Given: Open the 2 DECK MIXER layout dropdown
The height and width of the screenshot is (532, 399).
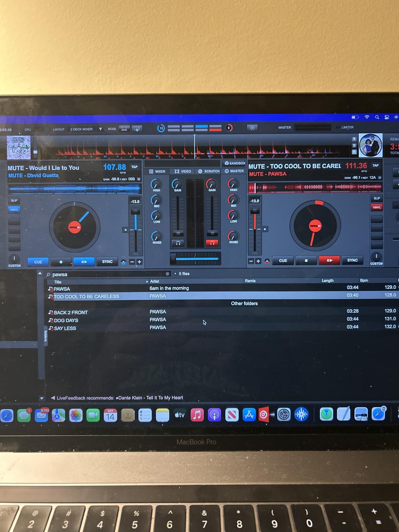Looking at the screenshot, I should pyautogui.click(x=100, y=129).
